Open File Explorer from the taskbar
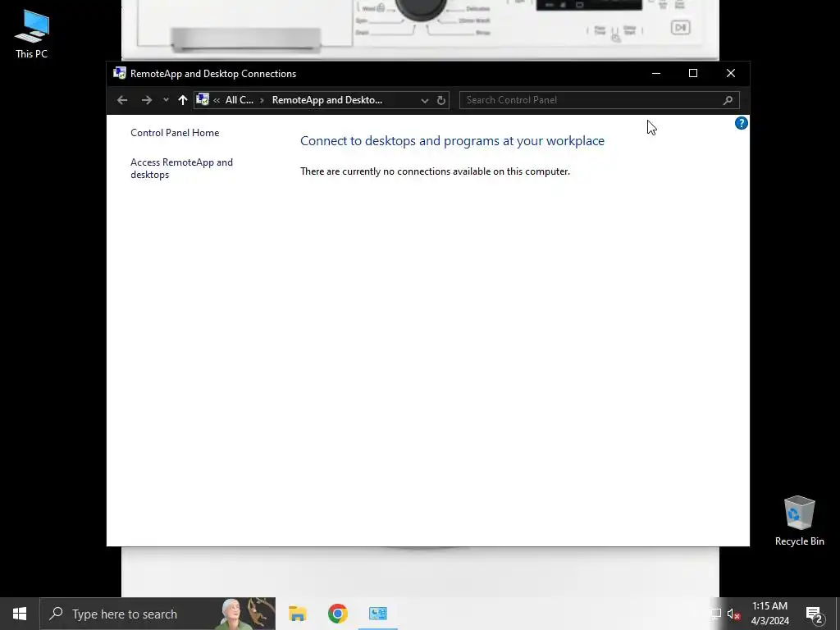This screenshot has height=630, width=840. pos(297,614)
